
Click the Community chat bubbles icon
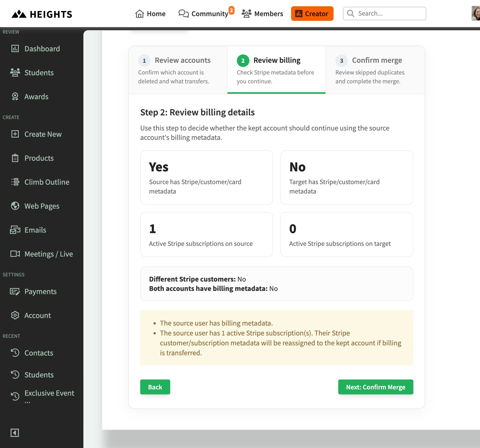(x=183, y=14)
